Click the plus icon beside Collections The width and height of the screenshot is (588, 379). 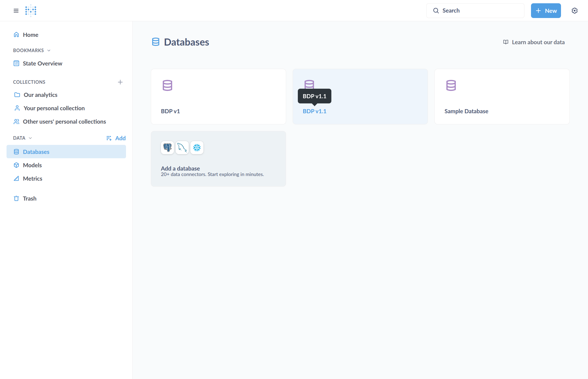coord(120,82)
